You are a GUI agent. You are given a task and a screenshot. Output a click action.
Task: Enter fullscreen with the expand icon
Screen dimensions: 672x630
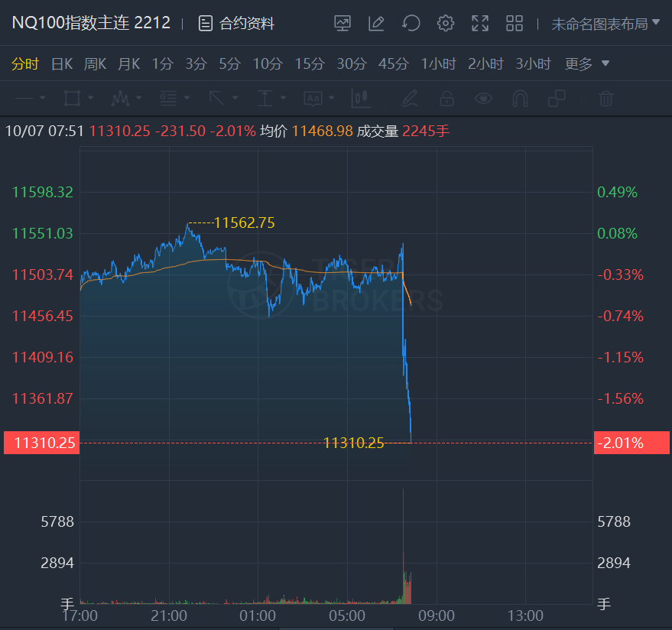click(480, 23)
